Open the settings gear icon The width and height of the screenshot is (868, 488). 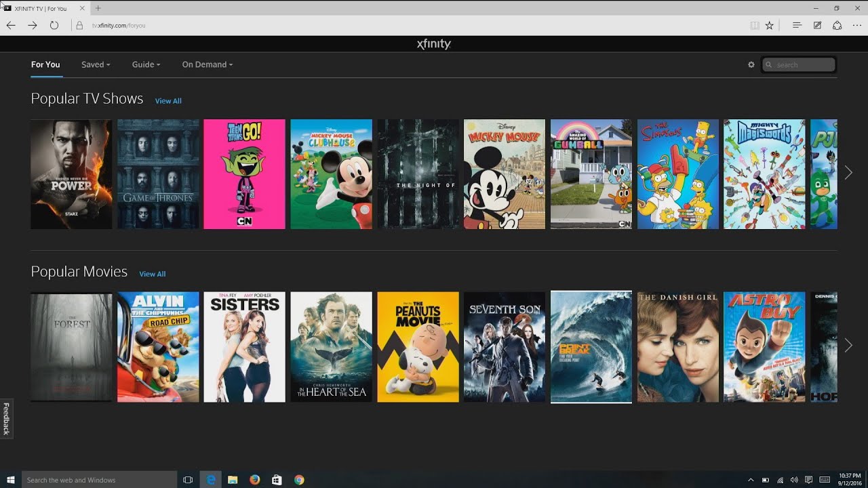(751, 65)
